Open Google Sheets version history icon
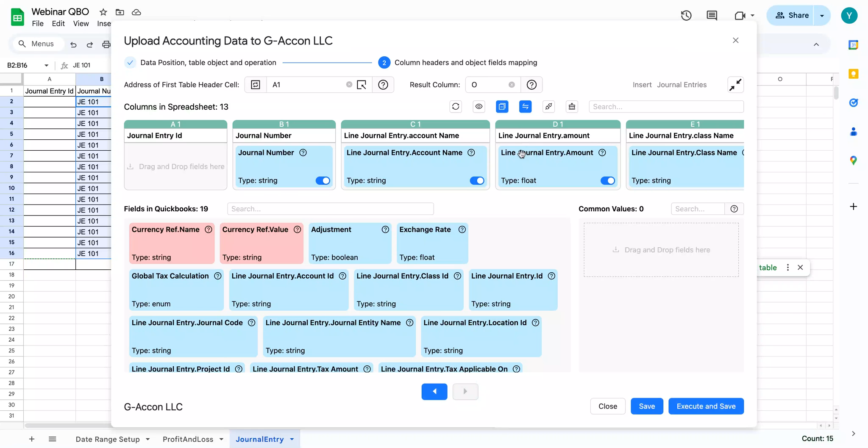Screen dimensions: 868x448 (686, 16)
